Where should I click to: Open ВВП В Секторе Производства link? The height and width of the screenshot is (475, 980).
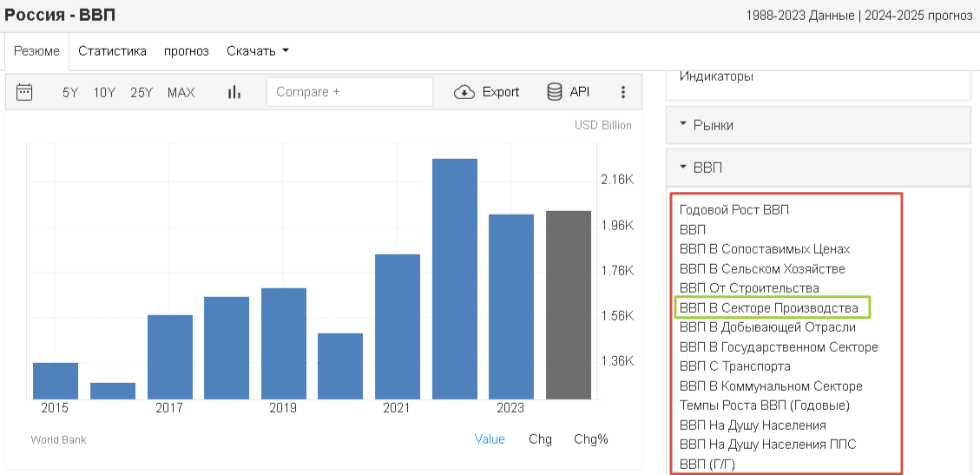pyautogui.click(x=768, y=308)
